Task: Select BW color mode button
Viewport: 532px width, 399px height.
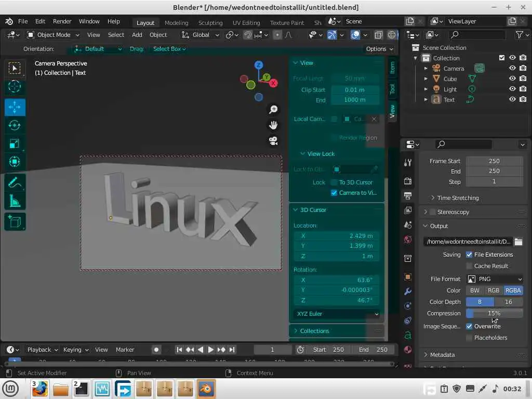Action: point(475,290)
